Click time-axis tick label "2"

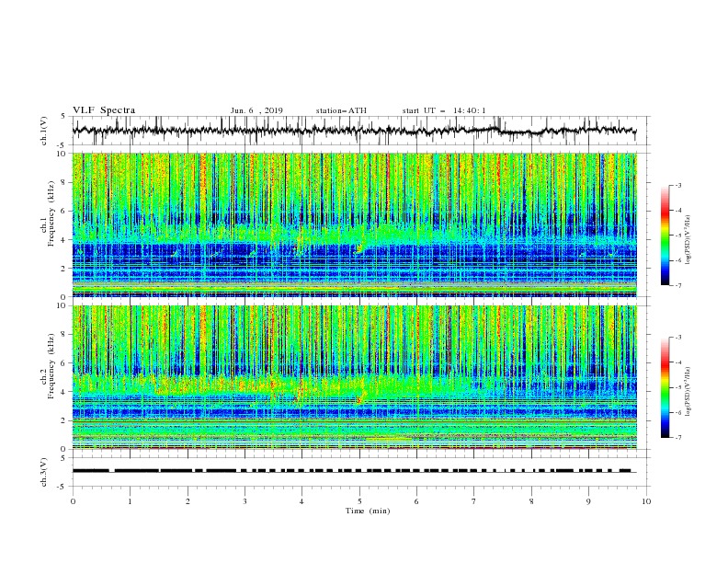pos(188,501)
